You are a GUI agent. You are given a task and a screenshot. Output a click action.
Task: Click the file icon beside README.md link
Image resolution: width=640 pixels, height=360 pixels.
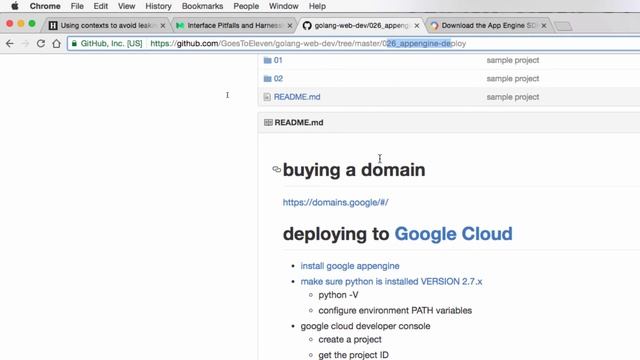267,97
